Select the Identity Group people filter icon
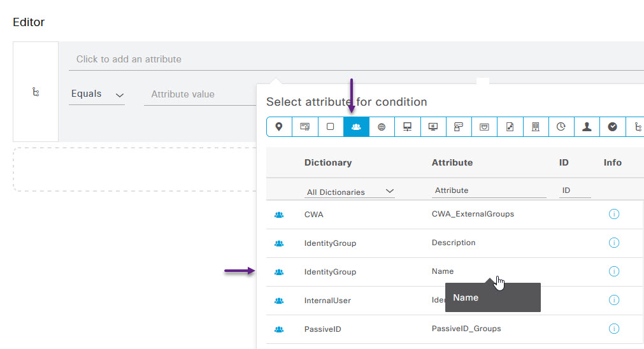Viewport: 644px width, 349px height. tap(356, 127)
